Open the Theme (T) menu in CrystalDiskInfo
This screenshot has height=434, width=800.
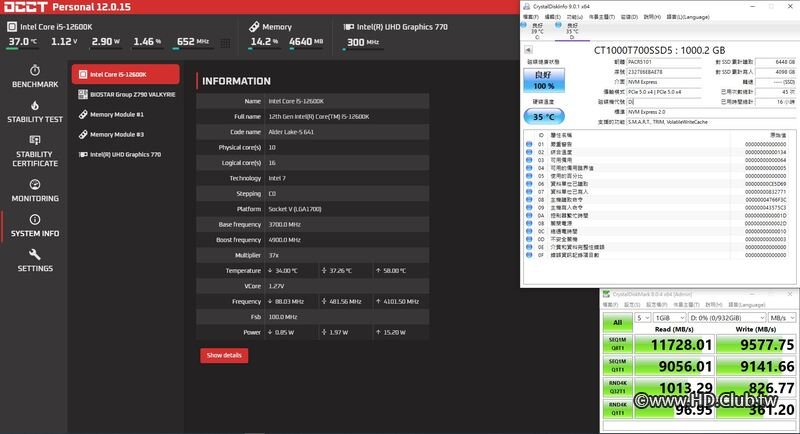pos(602,17)
